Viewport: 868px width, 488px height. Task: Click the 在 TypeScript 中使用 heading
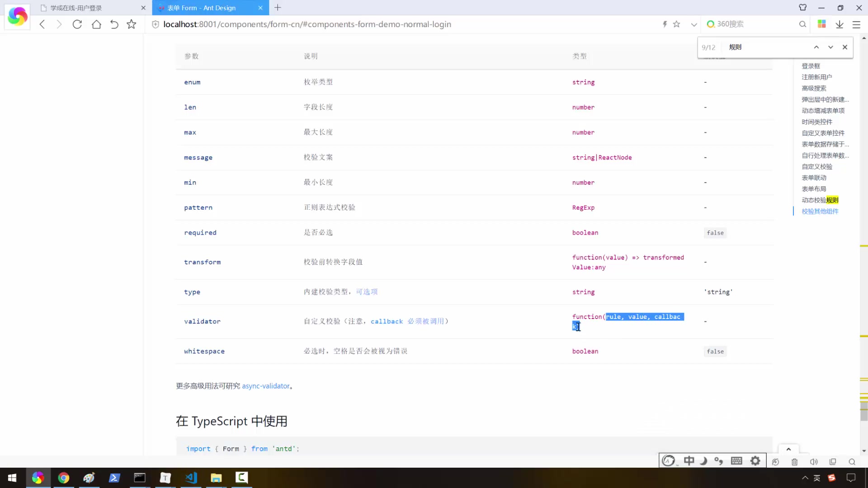click(x=231, y=421)
